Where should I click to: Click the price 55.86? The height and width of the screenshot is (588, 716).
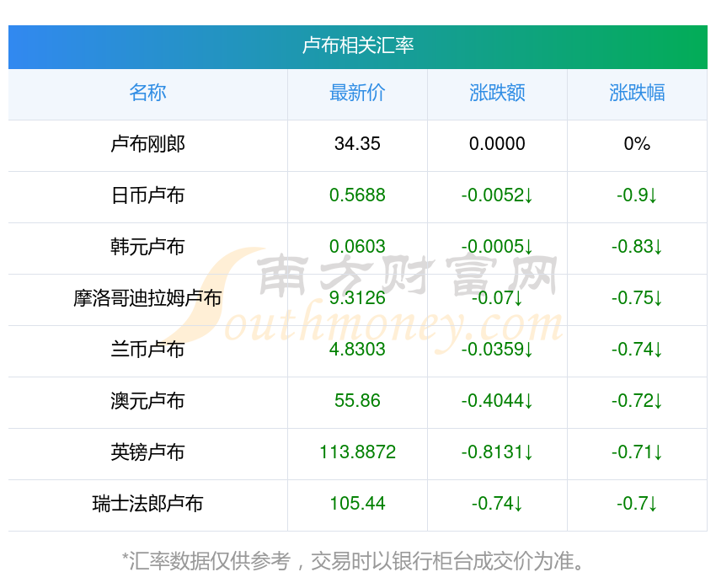[x=357, y=401]
